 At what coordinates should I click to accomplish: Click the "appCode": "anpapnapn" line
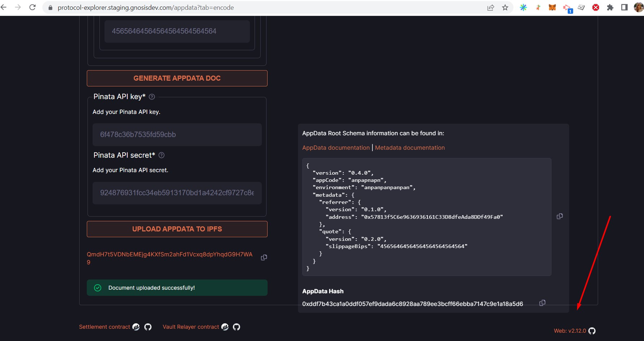(x=349, y=180)
